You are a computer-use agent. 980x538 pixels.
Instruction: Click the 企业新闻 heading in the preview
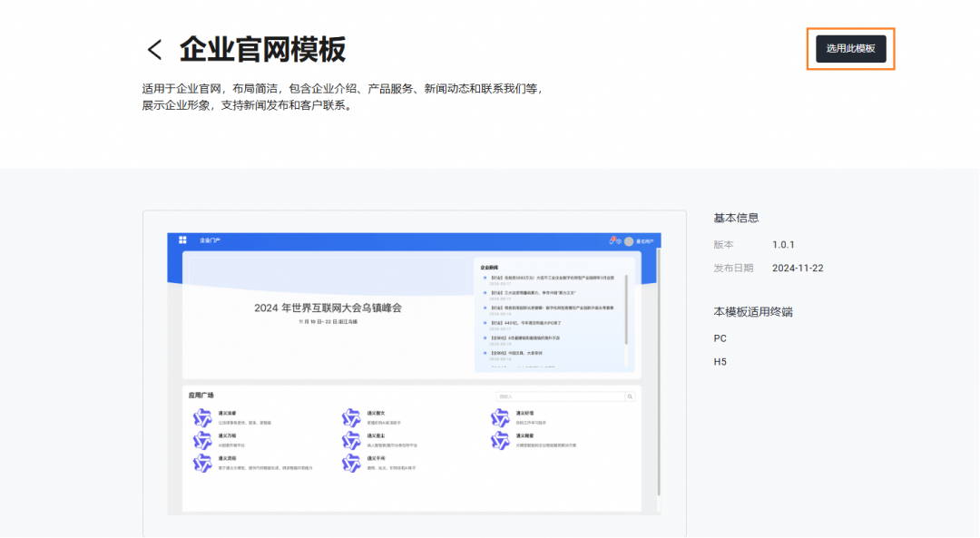[x=489, y=268]
